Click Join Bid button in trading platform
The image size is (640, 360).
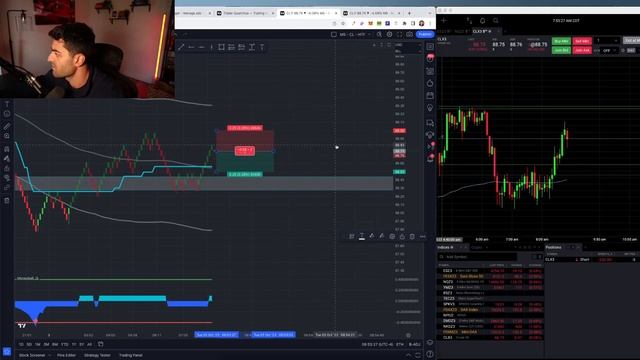(x=561, y=50)
